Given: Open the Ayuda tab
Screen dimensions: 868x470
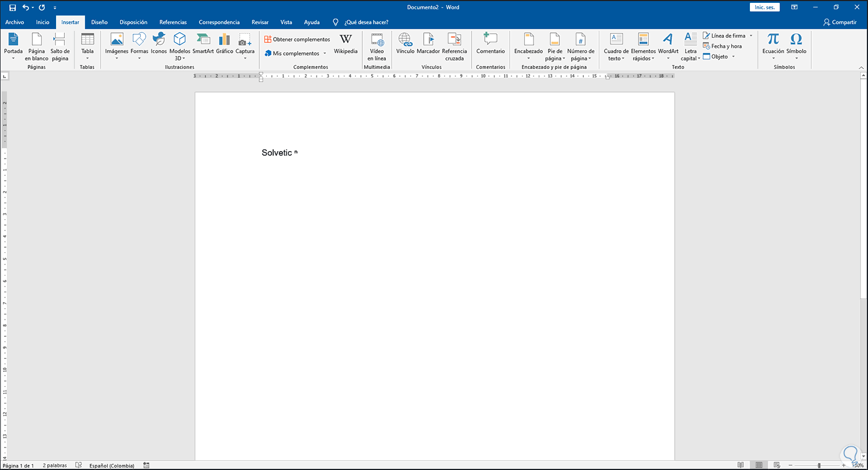Looking at the screenshot, I should [x=312, y=22].
